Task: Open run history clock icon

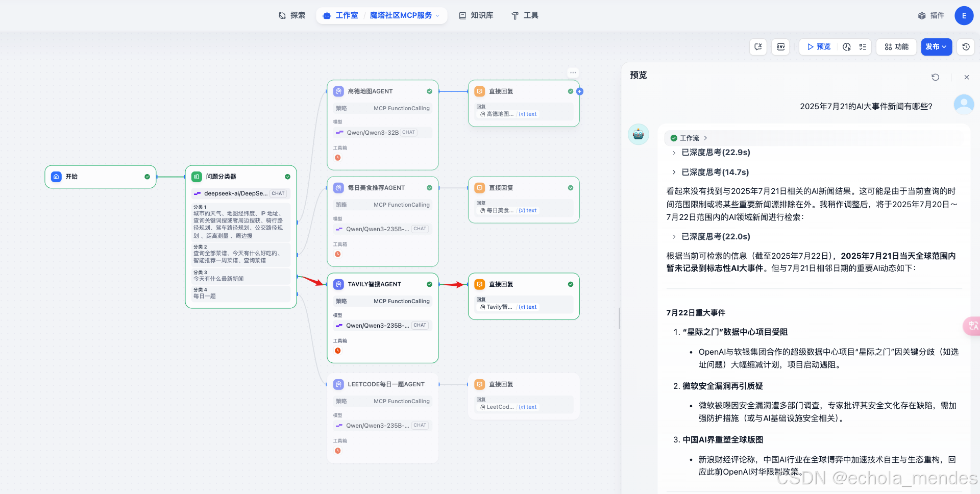Action: point(847,46)
